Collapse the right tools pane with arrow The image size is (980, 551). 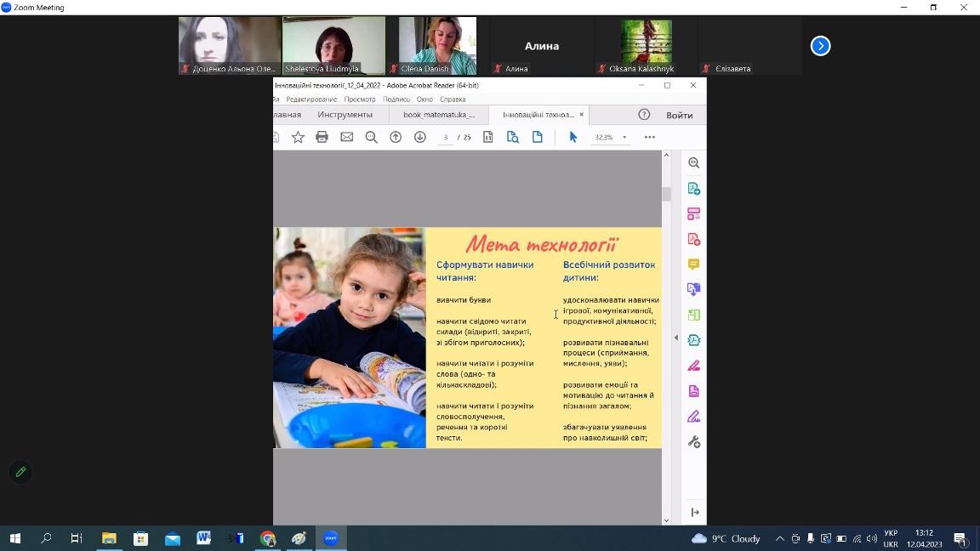pyautogui.click(x=676, y=338)
